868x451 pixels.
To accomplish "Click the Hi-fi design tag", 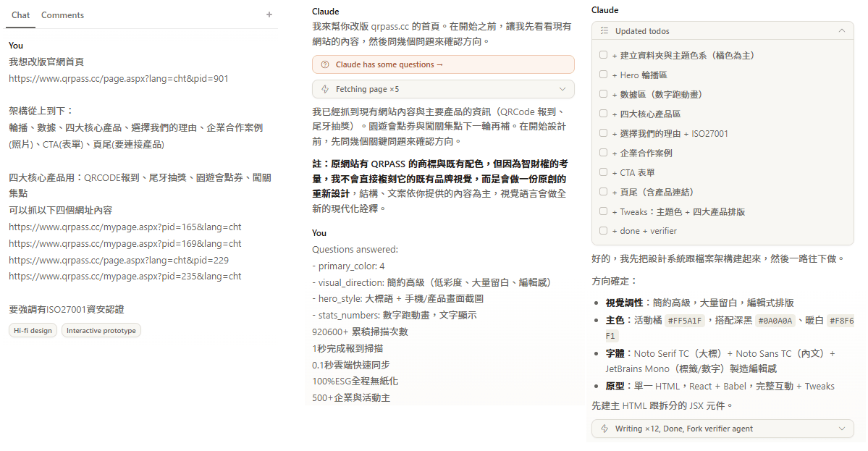I will point(33,330).
